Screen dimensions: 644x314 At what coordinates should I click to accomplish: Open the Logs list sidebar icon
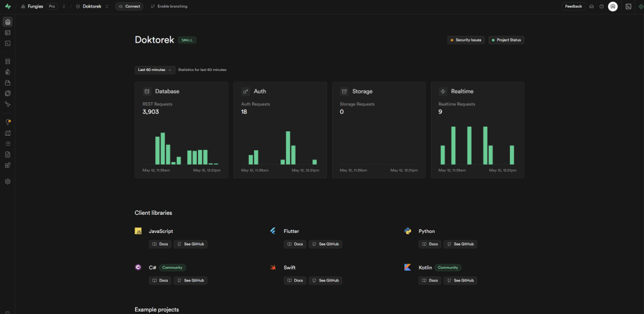[8, 143]
